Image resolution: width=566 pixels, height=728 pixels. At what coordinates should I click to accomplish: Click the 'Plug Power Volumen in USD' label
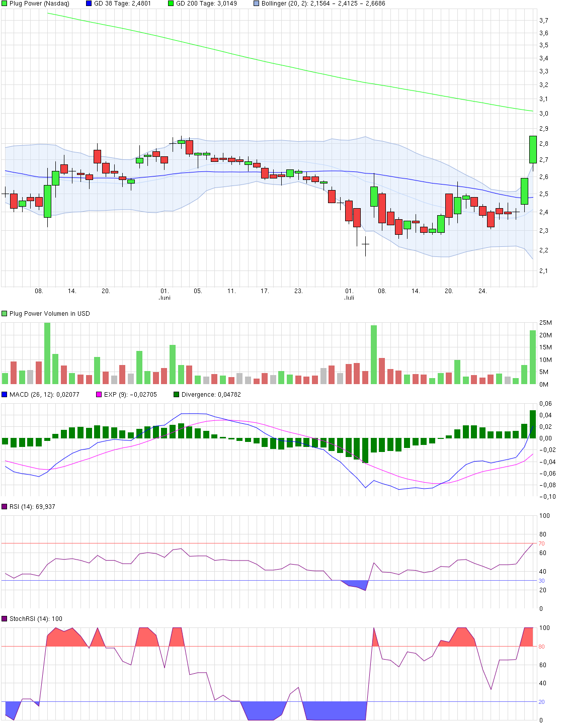click(x=50, y=314)
